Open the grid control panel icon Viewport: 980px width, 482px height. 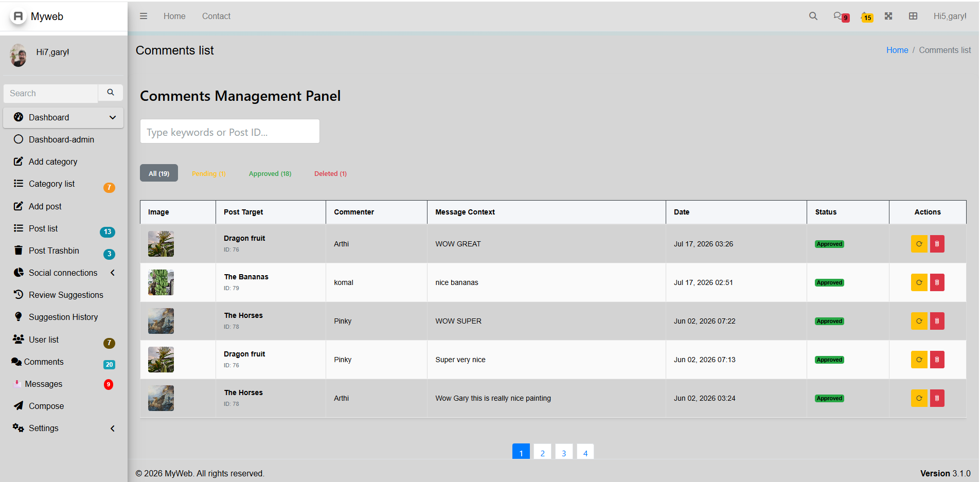913,16
